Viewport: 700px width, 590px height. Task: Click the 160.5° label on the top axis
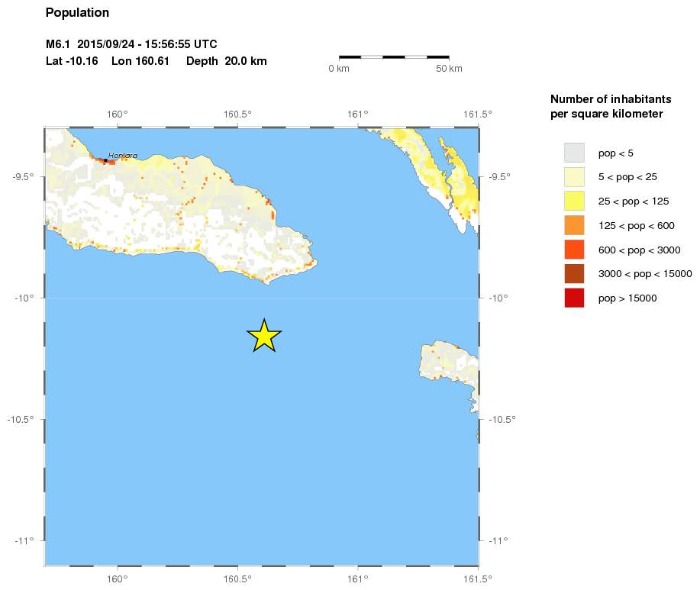[x=237, y=114]
